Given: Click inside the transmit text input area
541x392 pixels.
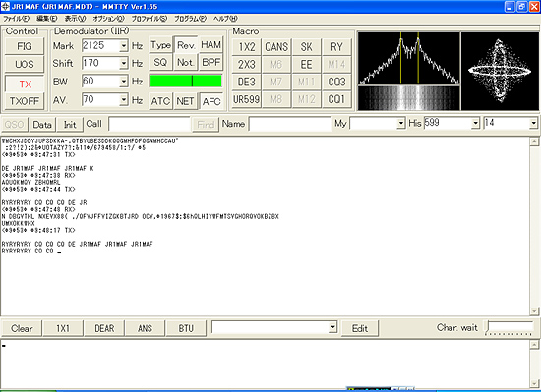Looking at the screenshot, I should [x=265, y=364].
